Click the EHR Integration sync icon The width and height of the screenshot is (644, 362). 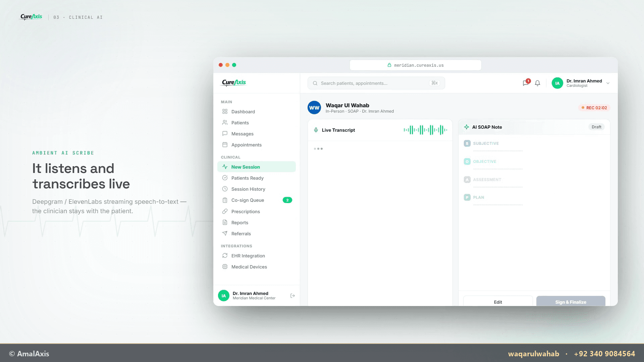click(225, 256)
